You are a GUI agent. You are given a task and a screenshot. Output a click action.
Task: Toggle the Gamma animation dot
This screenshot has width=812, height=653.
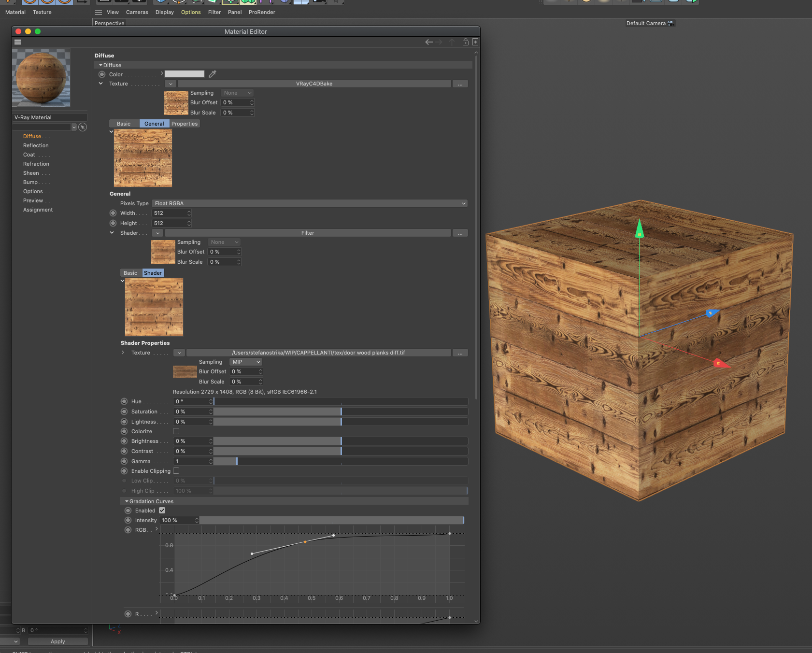pyautogui.click(x=124, y=461)
